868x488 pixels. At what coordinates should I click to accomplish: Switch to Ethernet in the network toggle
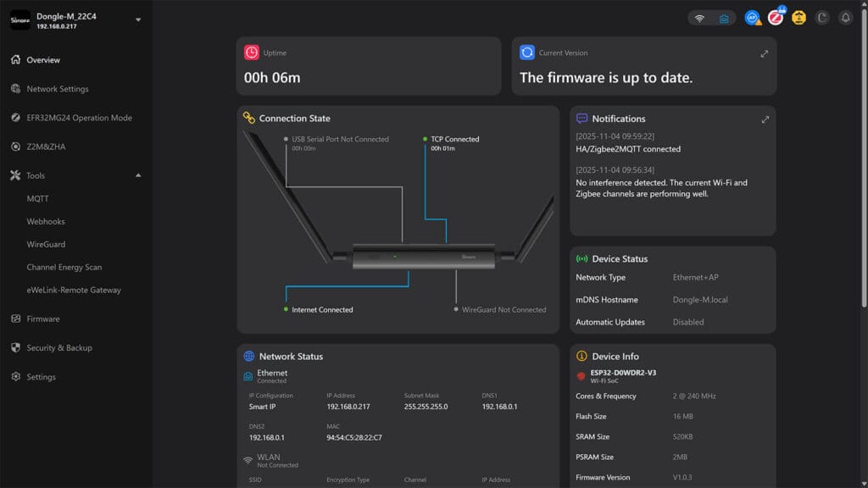click(x=723, y=18)
